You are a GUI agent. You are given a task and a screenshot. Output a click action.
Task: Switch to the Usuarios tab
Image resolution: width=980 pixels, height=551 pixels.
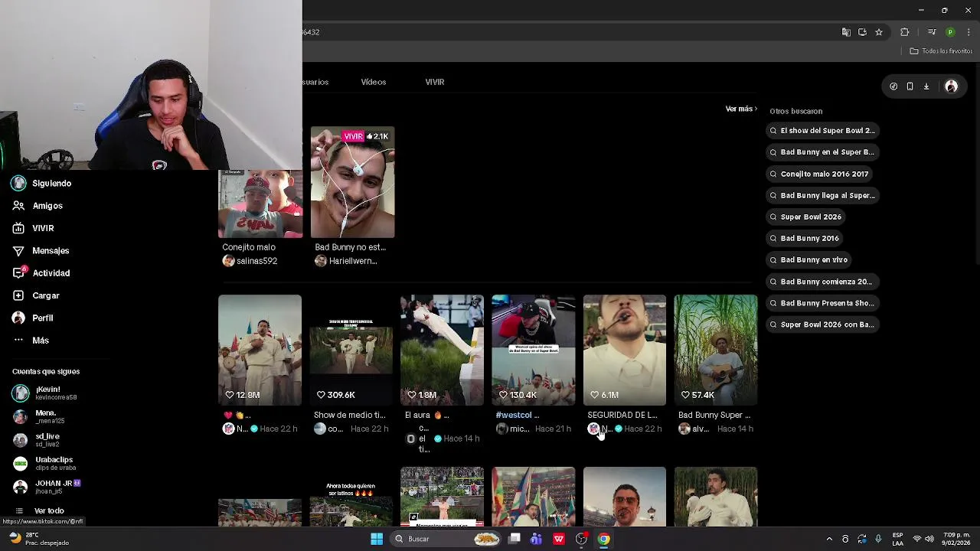315,82
